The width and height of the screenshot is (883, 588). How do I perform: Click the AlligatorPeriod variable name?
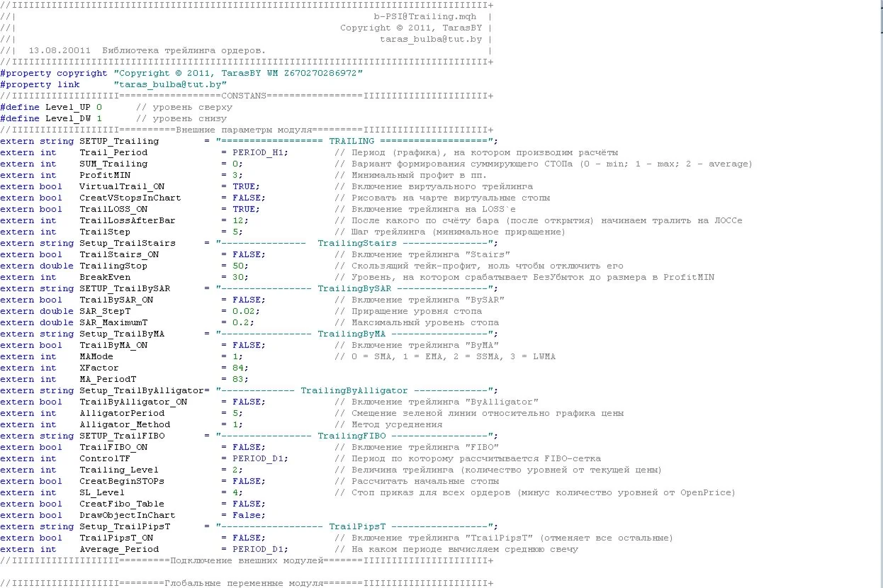(122, 413)
